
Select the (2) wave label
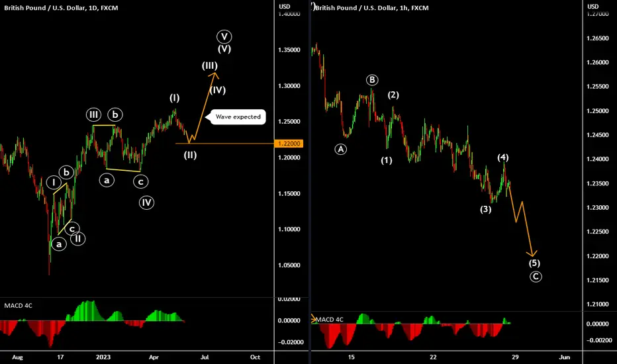tap(393, 95)
